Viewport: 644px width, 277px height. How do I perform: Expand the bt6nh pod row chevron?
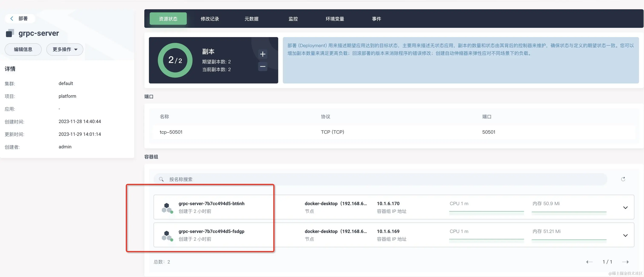[625, 208]
